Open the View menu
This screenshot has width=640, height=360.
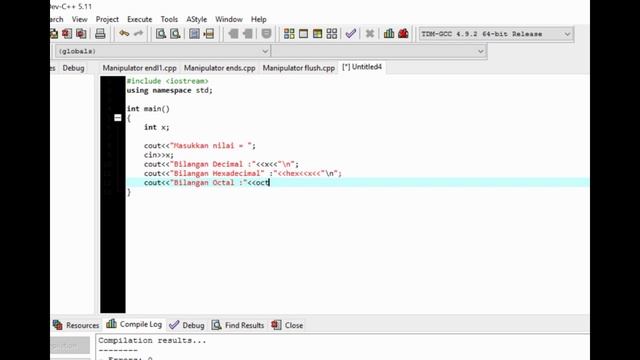click(80, 19)
